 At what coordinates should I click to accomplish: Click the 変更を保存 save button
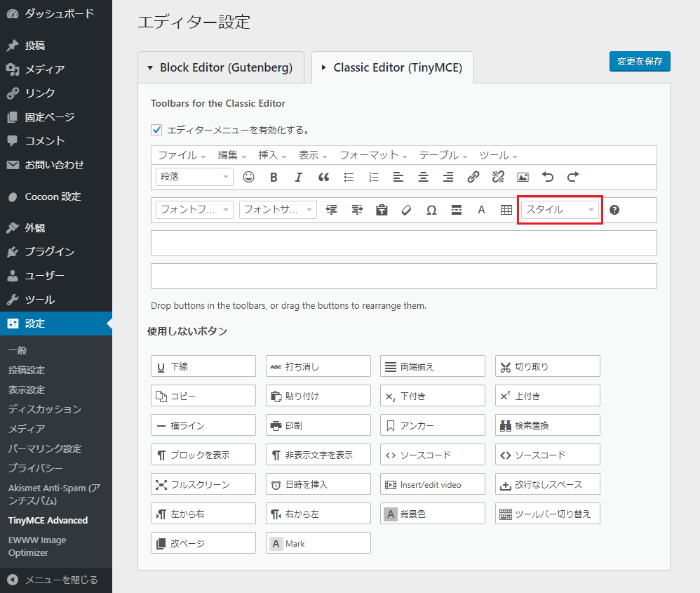640,61
